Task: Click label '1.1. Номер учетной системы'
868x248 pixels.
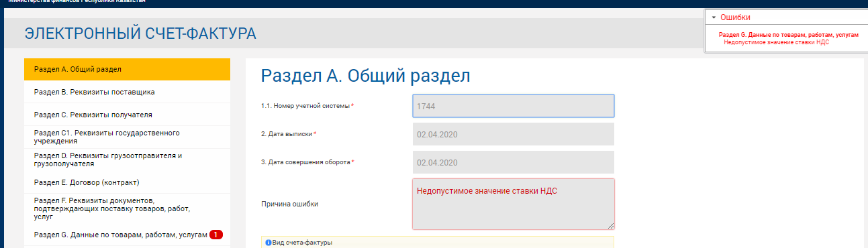Action: coord(305,106)
